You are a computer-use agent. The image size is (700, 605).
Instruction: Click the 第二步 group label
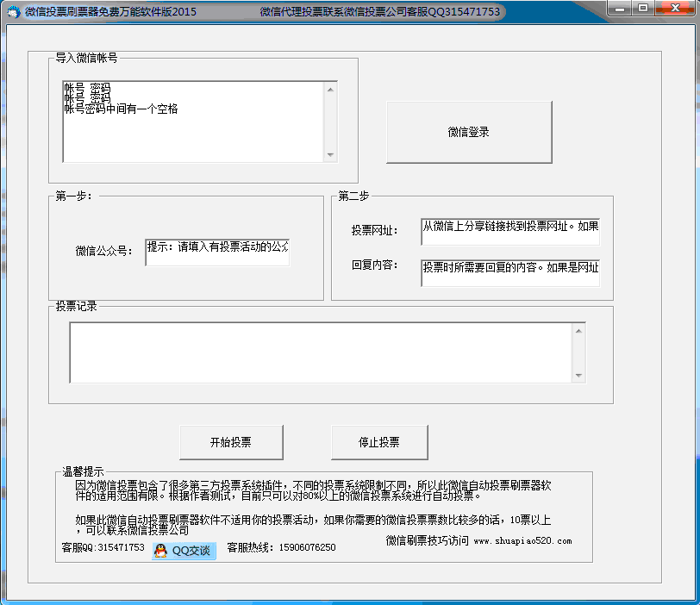[x=353, y=196]
